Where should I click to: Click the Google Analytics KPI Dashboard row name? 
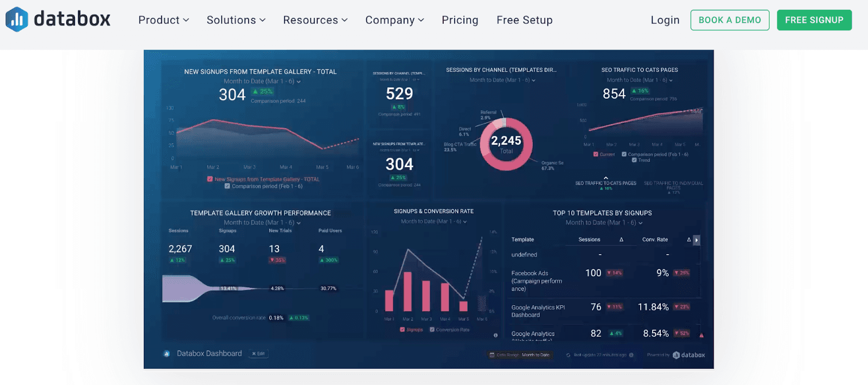[x=538, y=311]
